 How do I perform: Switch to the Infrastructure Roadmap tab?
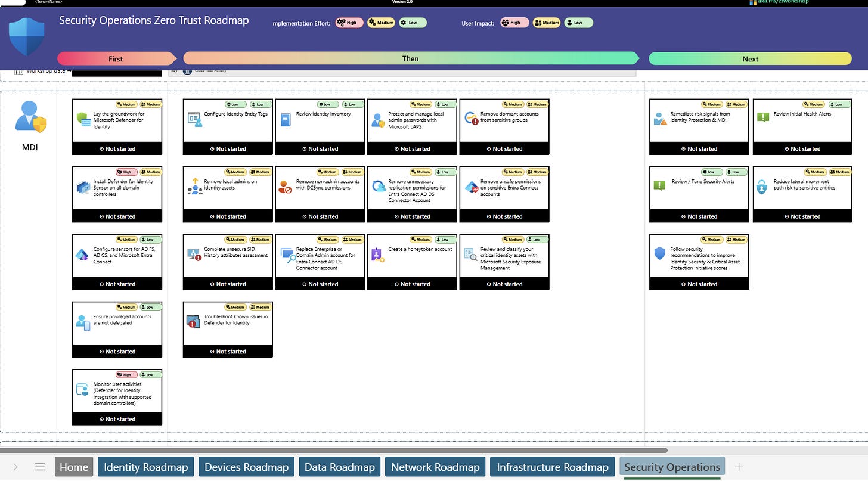(x=553, y=467)
